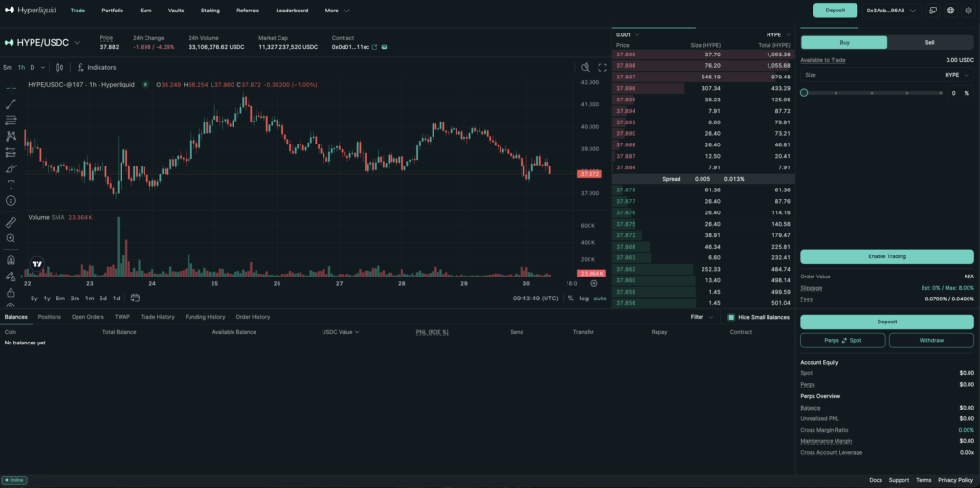980x488 pixels.
Task: Open candlestick chart type selector
Action: [x=60, y=68]
